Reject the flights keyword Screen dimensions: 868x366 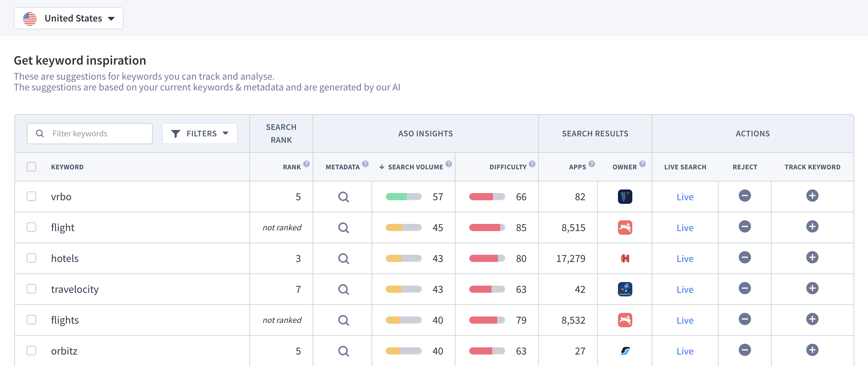[x=745, y=319]
